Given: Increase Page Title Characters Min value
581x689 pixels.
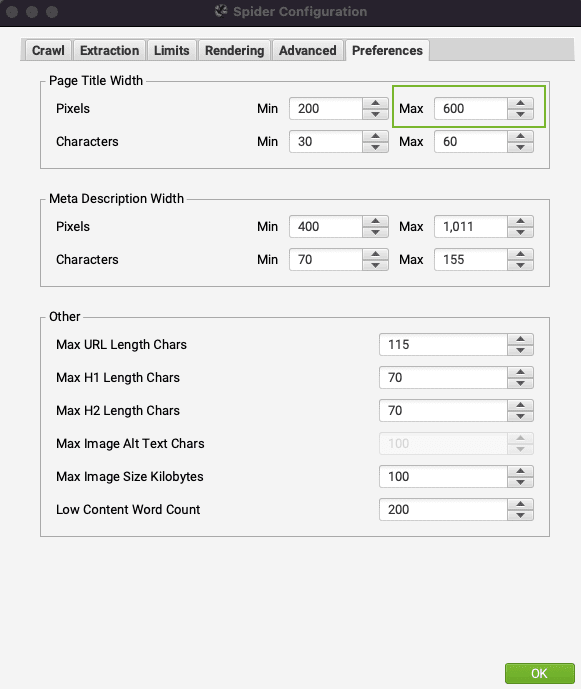Looking at the screenshot, I should [x=375, y=136].
